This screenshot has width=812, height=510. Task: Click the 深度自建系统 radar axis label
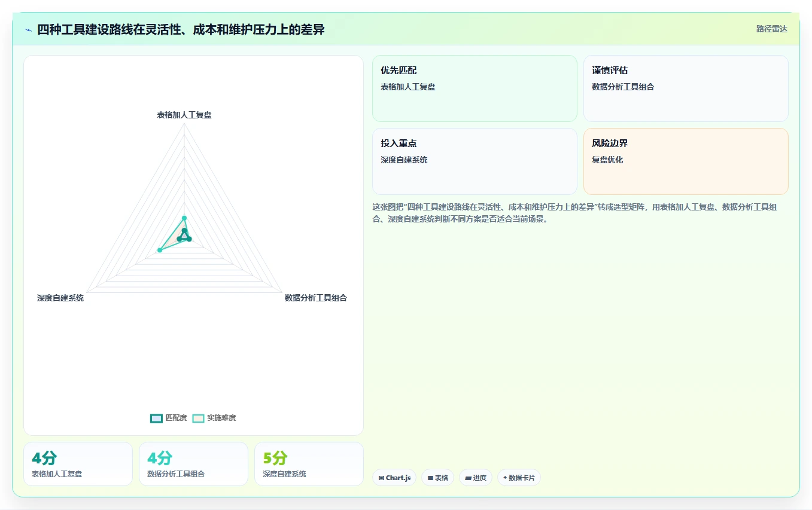60,298
